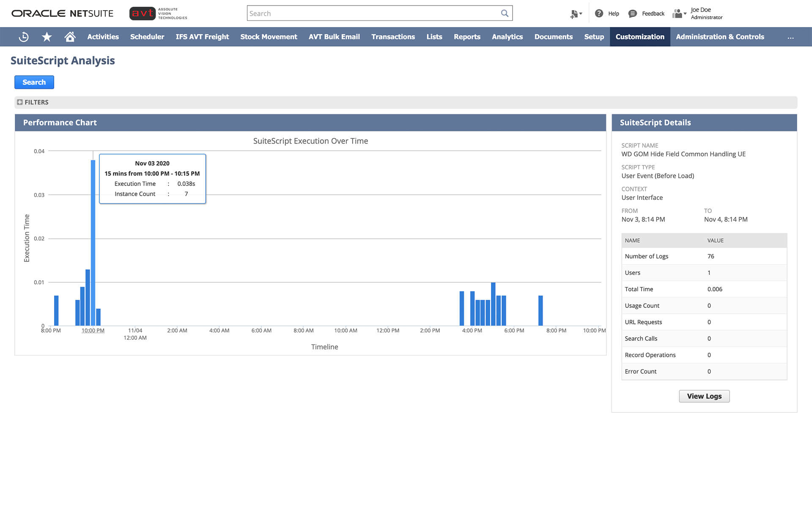Viewport: 812px width, 508px height.
Task: Click the chart bar near 8:00 PM right
Action: 540,310
